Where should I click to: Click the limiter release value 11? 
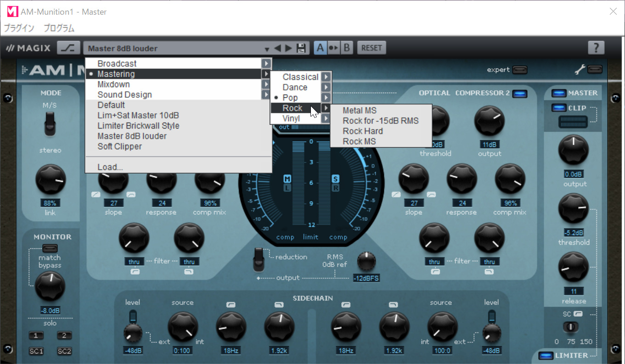pos(574,291)
